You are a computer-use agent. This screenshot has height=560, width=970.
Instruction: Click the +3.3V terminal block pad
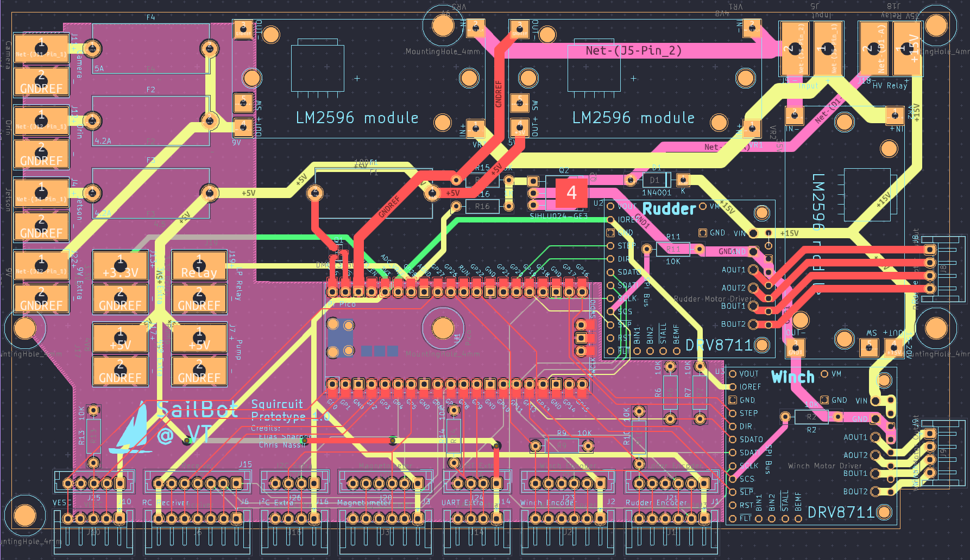pyautogui.click(x=120, y=265)
